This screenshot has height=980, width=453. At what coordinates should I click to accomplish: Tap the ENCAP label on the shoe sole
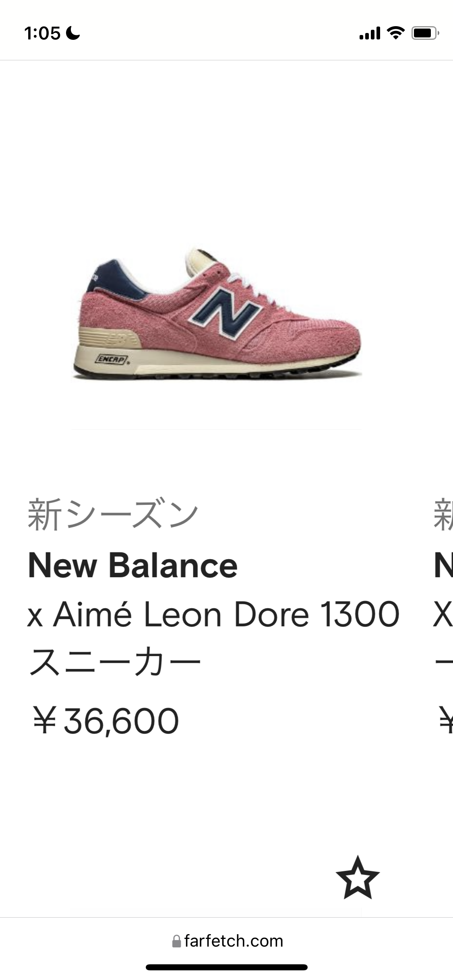(x=112, y=359)
